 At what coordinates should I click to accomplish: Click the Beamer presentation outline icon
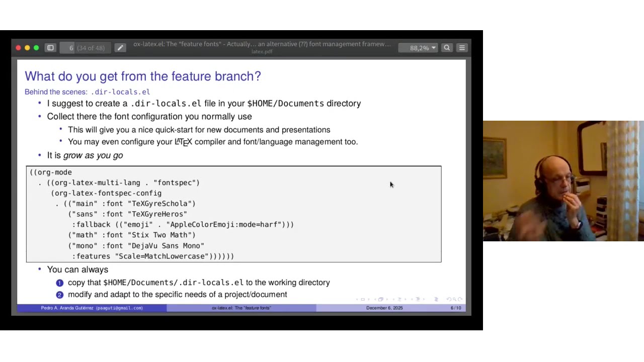[436, 299]
